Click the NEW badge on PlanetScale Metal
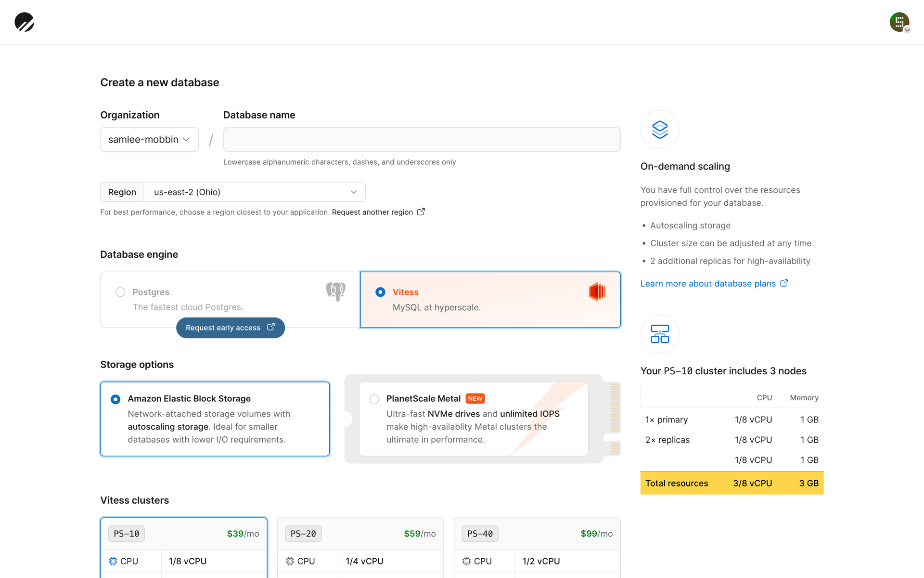Image resolution: width=924 pixels, height=578 pixels. point(475,398)
